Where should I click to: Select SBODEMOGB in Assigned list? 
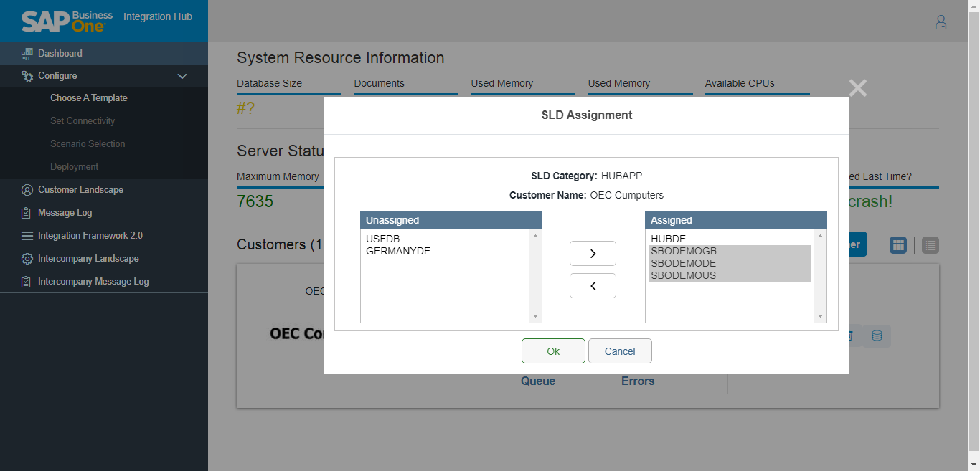[683, 251]
